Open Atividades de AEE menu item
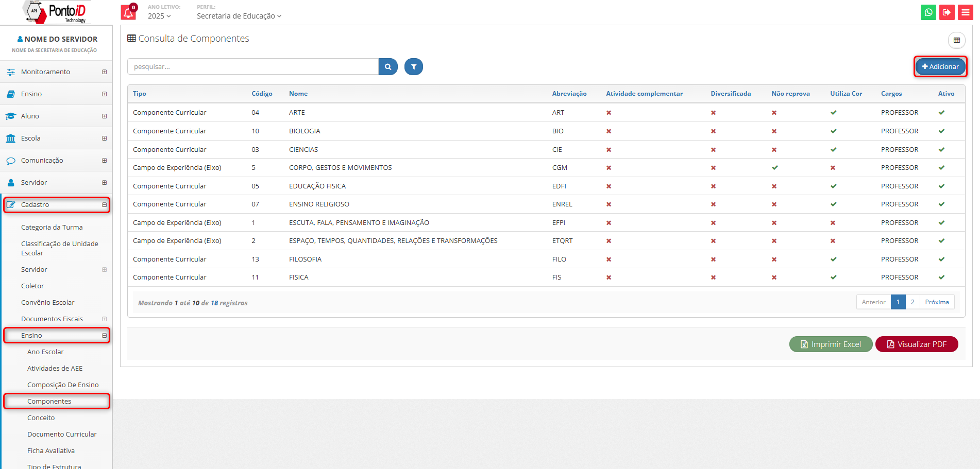This screenshot has width=980, height=469. 55,369
